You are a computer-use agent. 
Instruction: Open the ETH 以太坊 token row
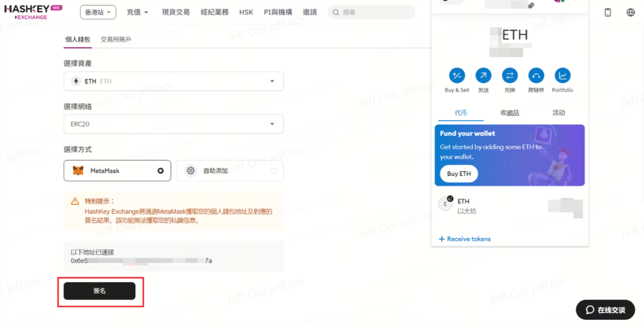509,206
